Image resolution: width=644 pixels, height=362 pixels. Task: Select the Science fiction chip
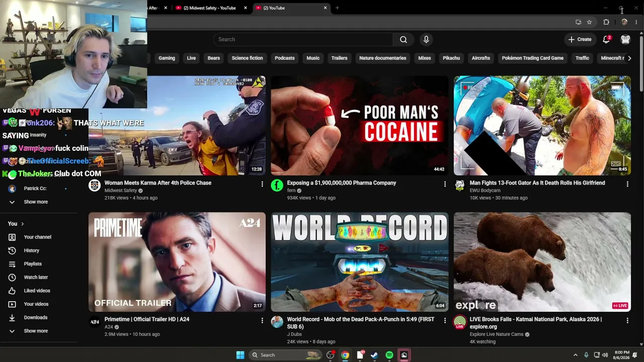pyautogui.click(x=247, y=58)
